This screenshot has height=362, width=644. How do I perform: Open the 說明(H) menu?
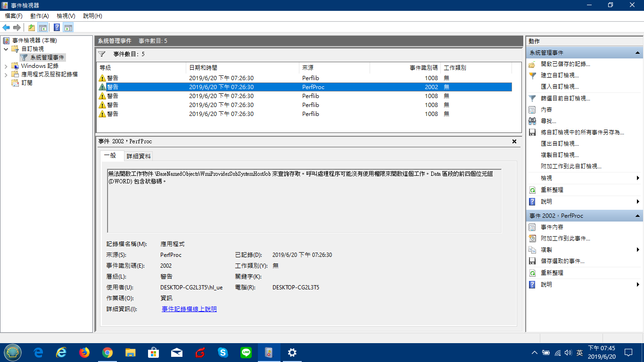(92, 16)
